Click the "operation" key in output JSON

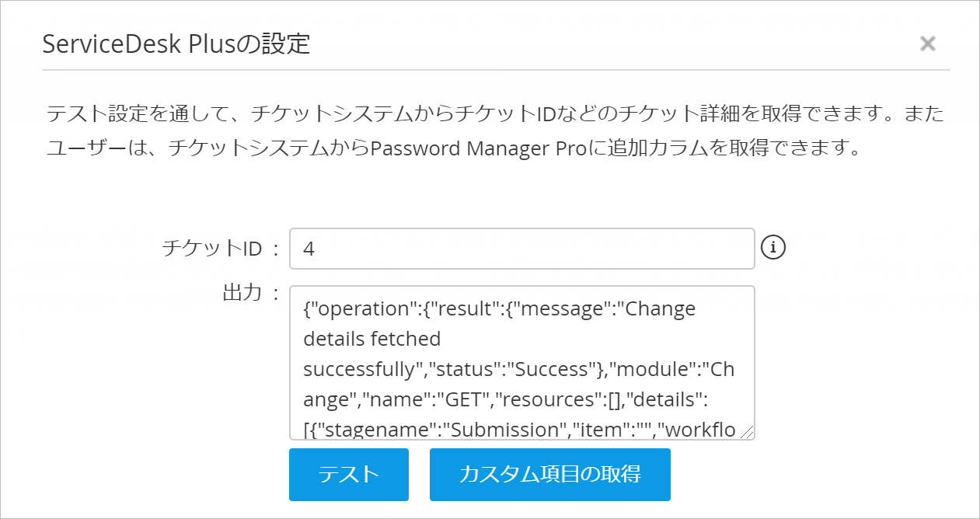tap(361, 309)
